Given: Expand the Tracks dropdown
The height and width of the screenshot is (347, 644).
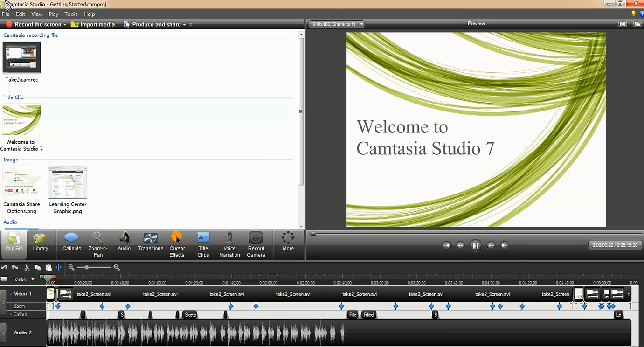Looking at the screenshot, I should coord(33,279).
